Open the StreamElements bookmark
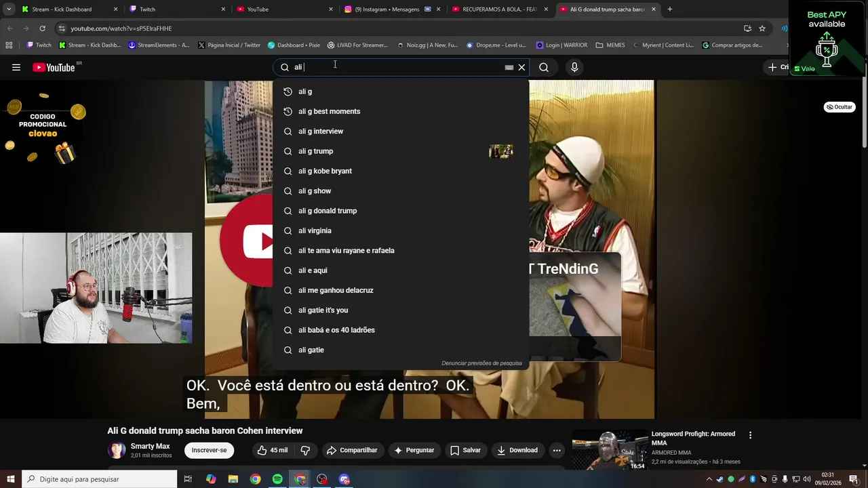 [x=159, y=45]
